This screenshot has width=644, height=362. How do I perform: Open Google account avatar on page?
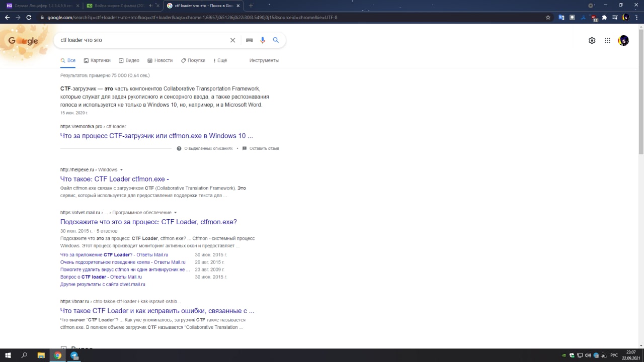coord(623,41)
